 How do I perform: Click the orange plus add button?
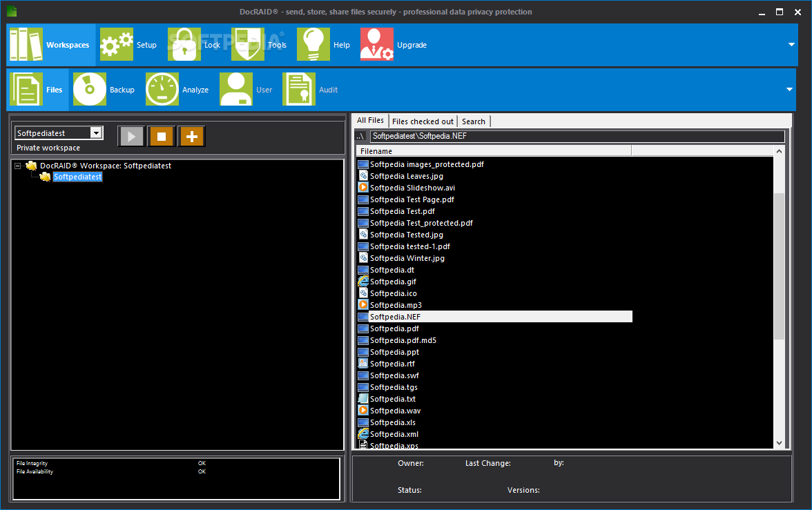pyautogui.click(x=192, y=136)
